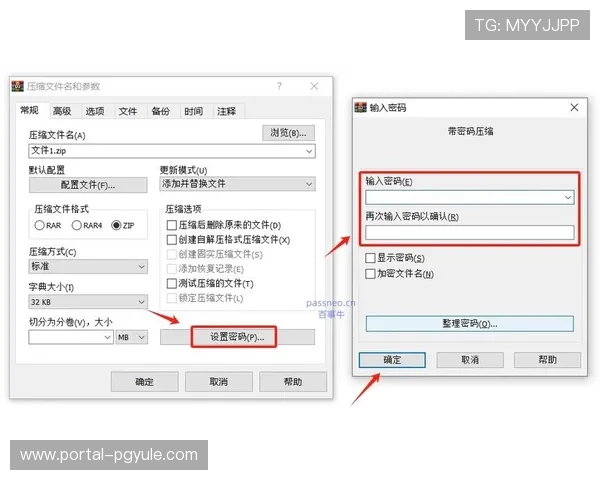The width and height of the screenshot is (600, 480).
Task: Click the 设置密码(P)... button
Action: tap(237, 337)
